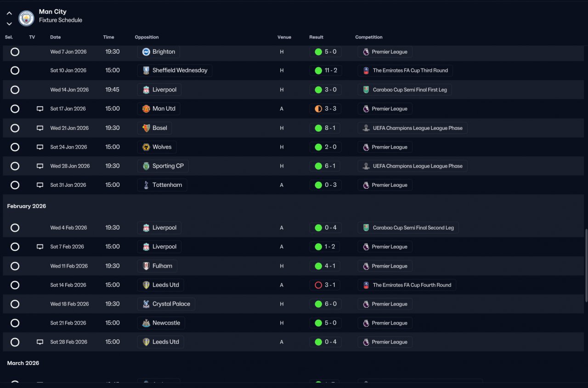588x388 pixels.
Task: Sort by the Venue column header
Action: point(284,37)
